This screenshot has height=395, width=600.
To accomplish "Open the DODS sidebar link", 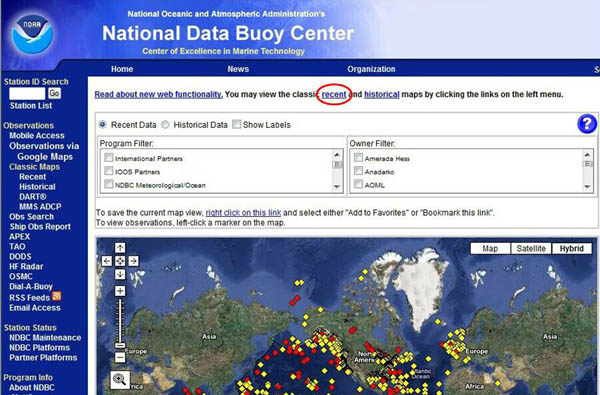I will [x=20, y=256].
